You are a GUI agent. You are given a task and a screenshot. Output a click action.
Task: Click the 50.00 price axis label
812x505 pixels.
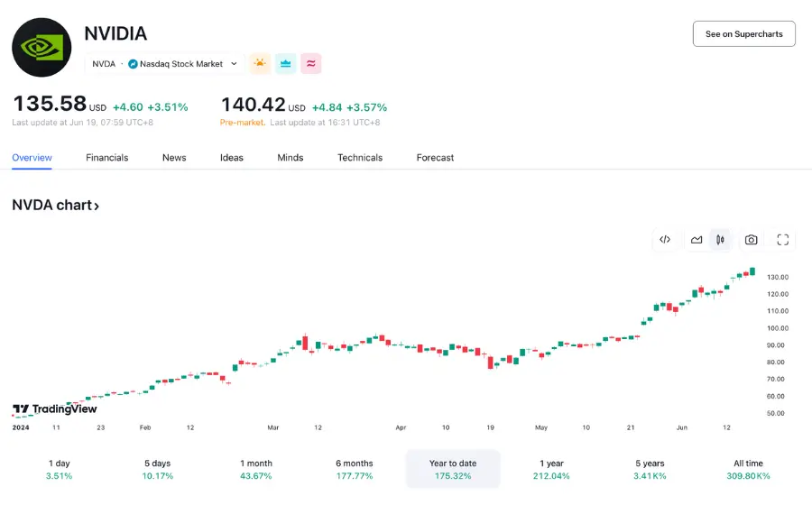[776, 413]
